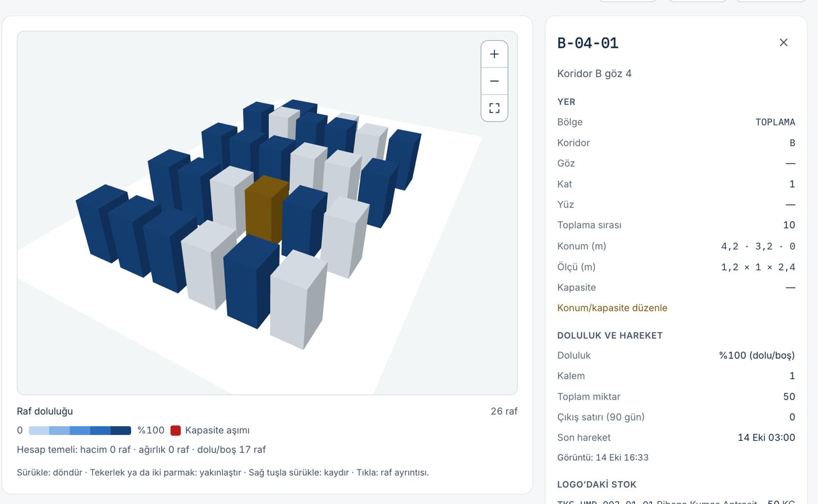This screenshot has width=818, height=504.
Task: Click the DOLULUK VE HAREKET section heading
Action: [610, 335]
